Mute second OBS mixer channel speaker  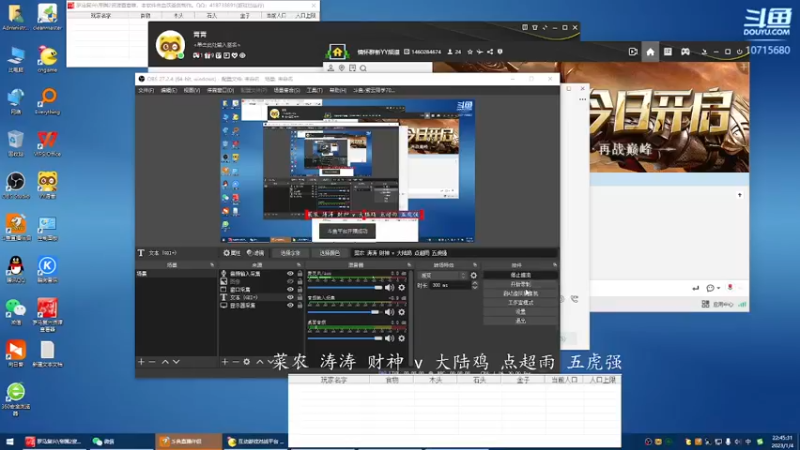pos(390,312)
